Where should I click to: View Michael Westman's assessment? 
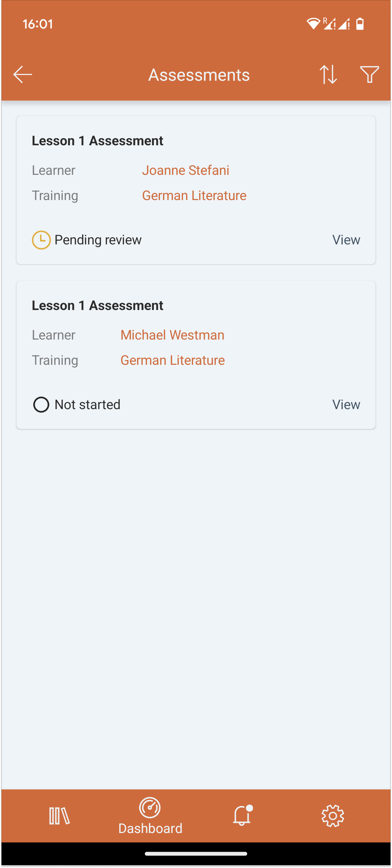click(x=346, y=404)
